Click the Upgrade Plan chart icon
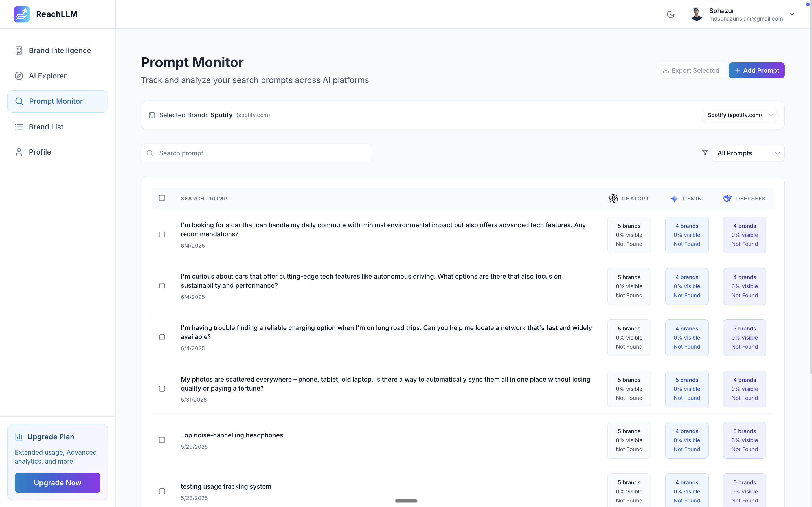 (x=19, y=437)
